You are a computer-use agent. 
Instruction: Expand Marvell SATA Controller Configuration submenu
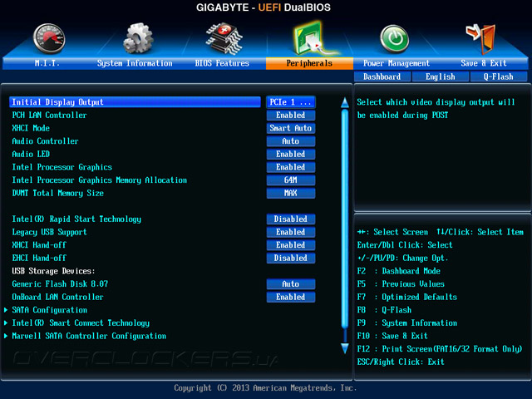tap(89, 336)
